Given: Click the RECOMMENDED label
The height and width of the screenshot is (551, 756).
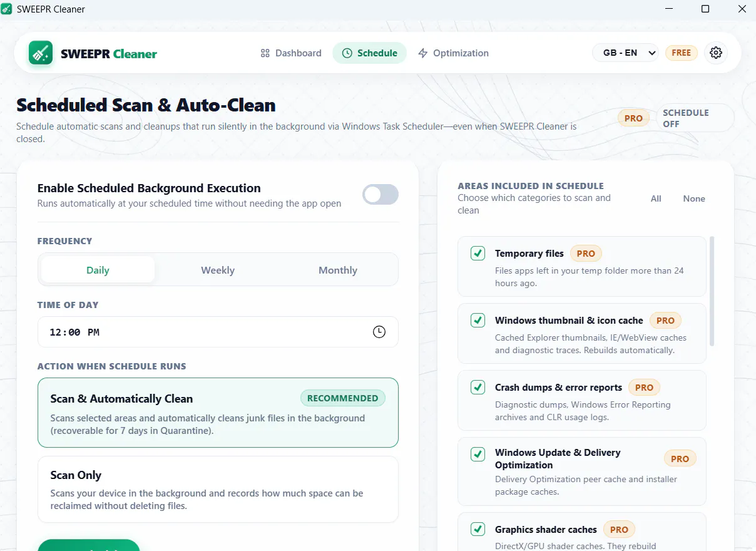Looking at the screenshot, I should [343, 398].
